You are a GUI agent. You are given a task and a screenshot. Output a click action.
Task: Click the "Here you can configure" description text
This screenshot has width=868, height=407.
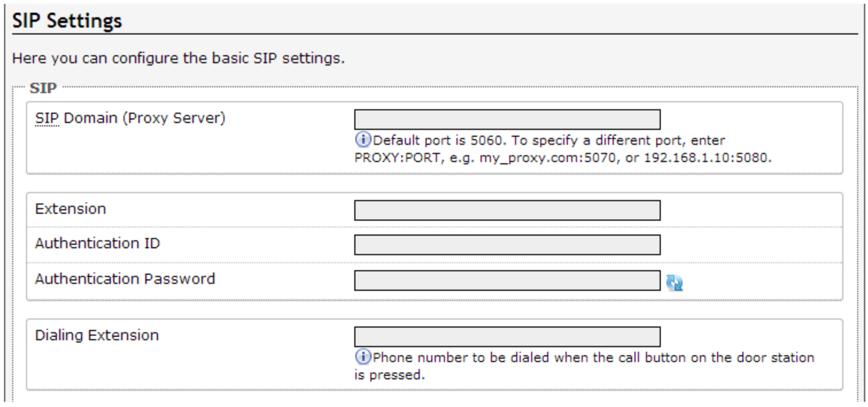[178, 58]
